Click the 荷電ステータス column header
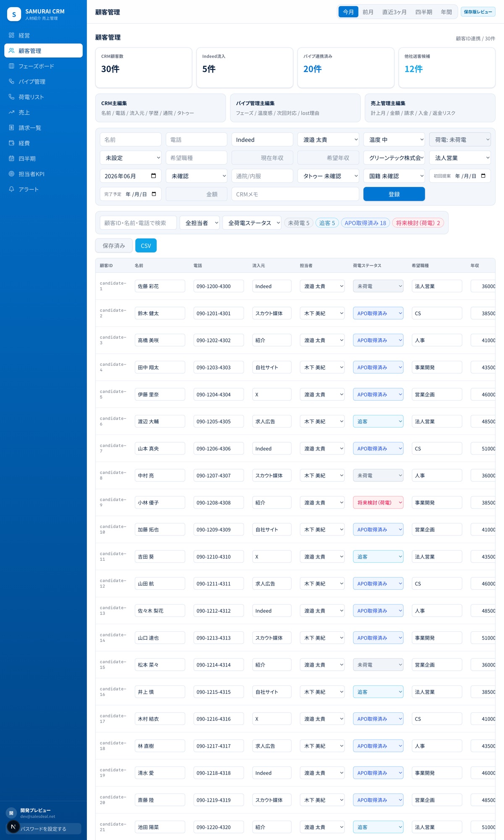 coord(367,265)
